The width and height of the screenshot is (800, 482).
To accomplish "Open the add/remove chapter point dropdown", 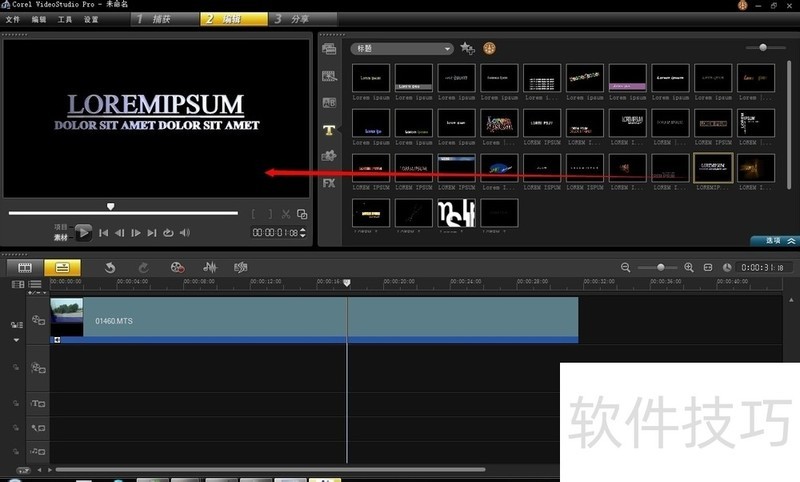I will [37, 293].
